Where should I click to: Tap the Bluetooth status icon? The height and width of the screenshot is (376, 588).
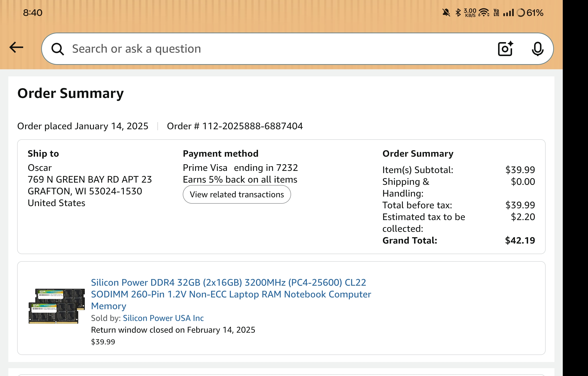pos(458,12)
